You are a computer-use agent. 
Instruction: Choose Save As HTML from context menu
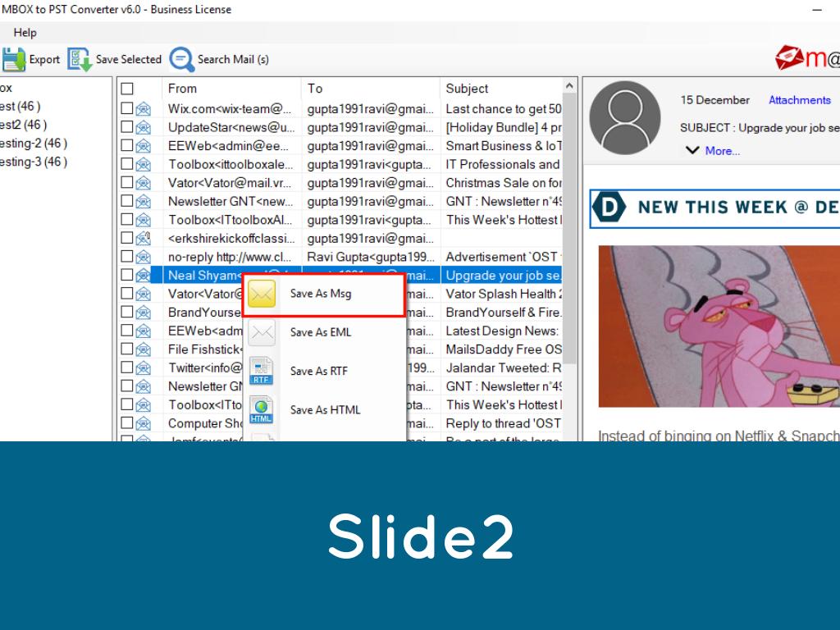point(325,410)
